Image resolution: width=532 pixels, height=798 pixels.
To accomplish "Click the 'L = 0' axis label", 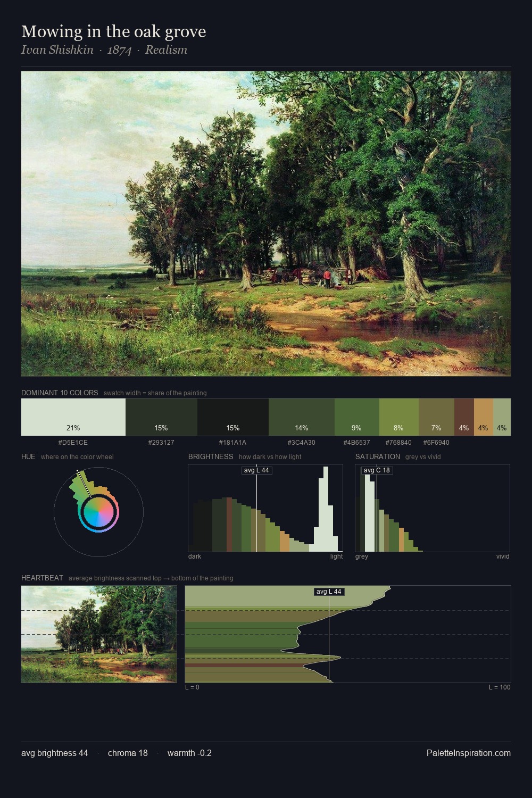I will click(x=192, y=687).
